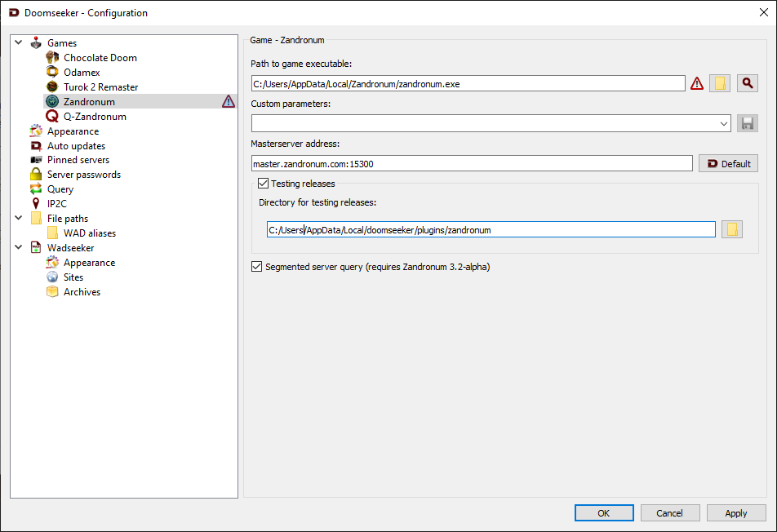
Task: Close the Configuration dialog window
Action: [x=764, y=13]
